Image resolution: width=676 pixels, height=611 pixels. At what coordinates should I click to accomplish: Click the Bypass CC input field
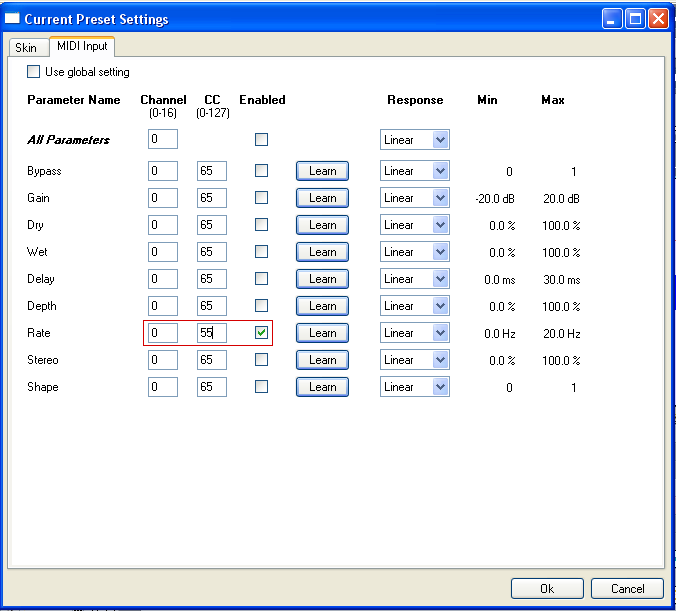point(212,171)
